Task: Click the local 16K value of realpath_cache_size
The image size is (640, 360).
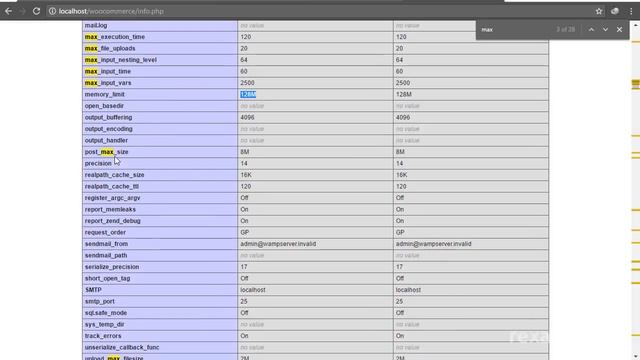Action: (x=246, y=175)
